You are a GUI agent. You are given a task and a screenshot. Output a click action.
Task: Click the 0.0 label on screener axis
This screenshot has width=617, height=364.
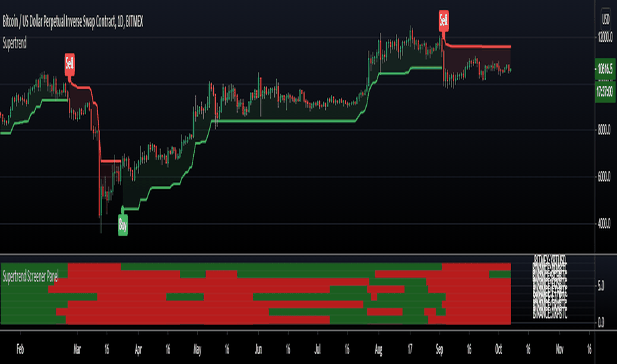tap(601, 322)
